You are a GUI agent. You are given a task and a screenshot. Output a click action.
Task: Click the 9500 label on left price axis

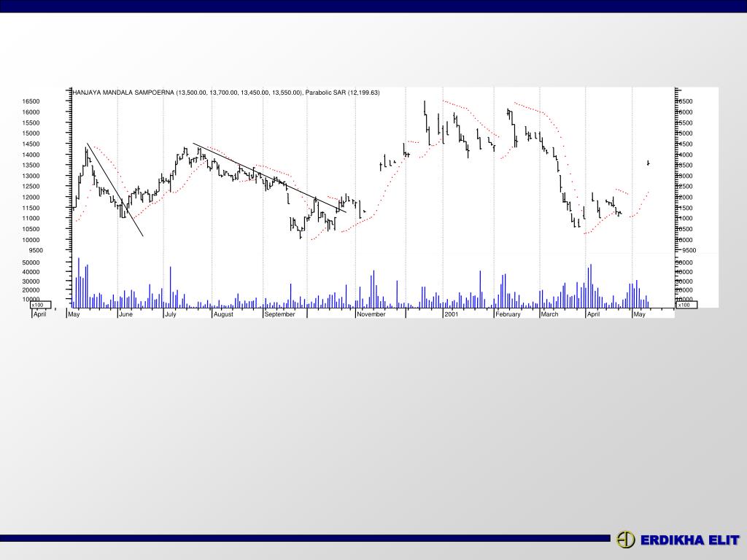click(36, 251)
